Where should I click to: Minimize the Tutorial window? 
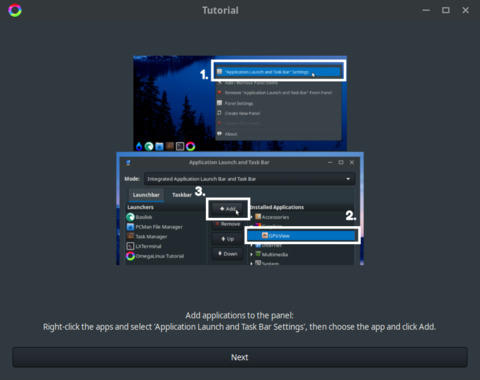pyautogui.click(x=426, y=10)
